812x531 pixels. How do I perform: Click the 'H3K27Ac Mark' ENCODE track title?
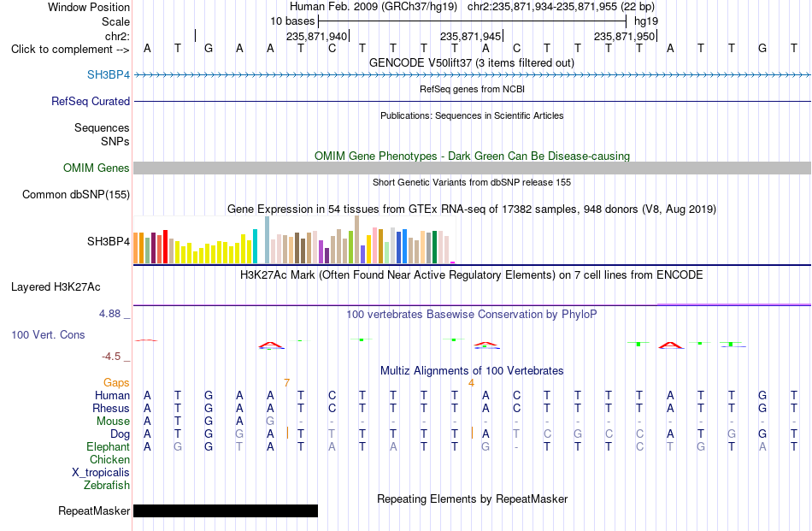[472, 274]
